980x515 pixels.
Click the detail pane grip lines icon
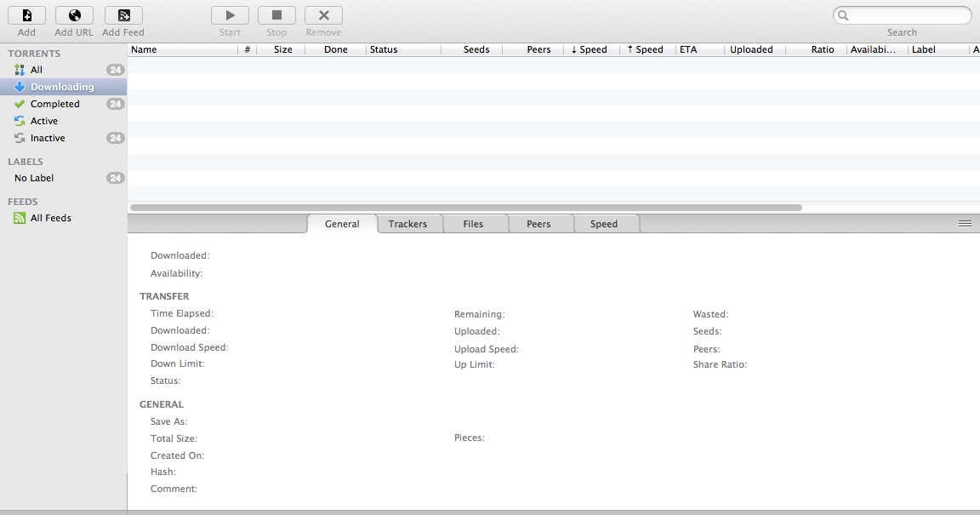coord(965,223)
